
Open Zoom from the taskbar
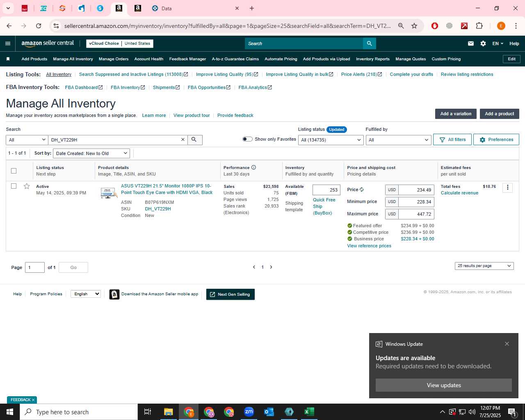249,412
